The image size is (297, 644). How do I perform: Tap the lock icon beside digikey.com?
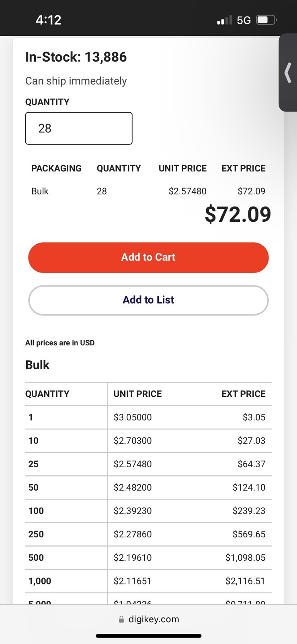click(121, 619)
